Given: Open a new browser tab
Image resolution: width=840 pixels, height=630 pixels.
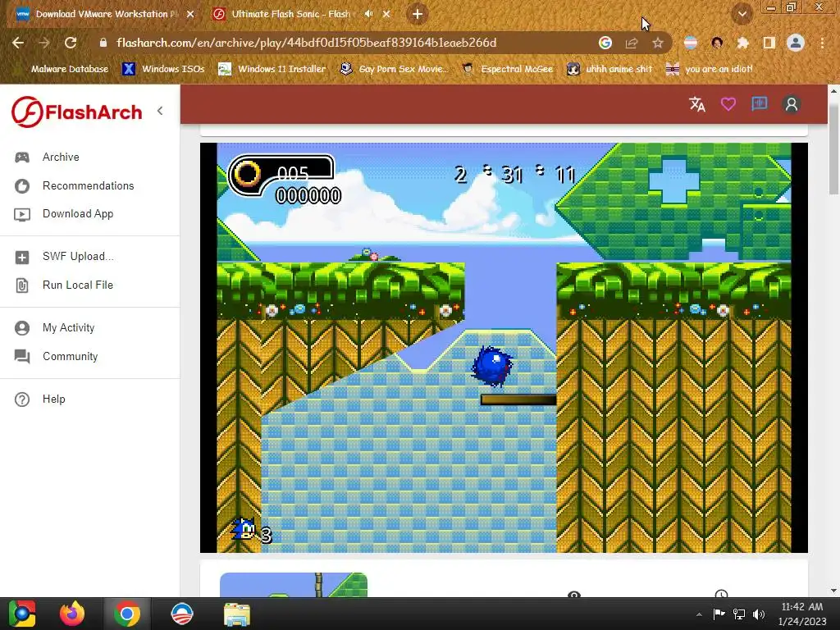Looking at the screenshot, I should (x=418, y=15).
